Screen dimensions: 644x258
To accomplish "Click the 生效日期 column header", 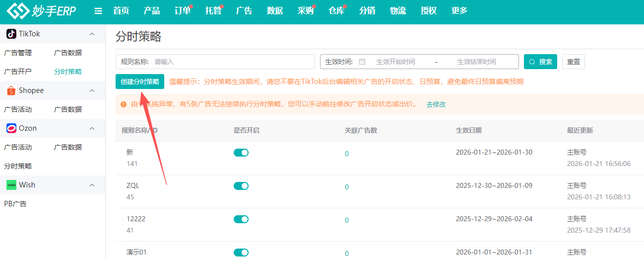I will (x=469, y=130).
